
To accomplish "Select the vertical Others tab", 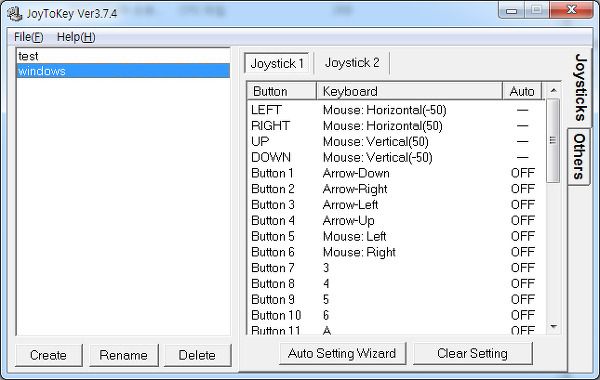I will coord(579,157).
